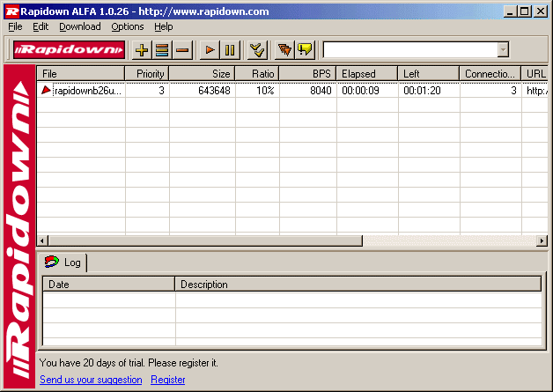
Task: Open the Download menu
Action: pyautogui.click(x=80, y=26)
